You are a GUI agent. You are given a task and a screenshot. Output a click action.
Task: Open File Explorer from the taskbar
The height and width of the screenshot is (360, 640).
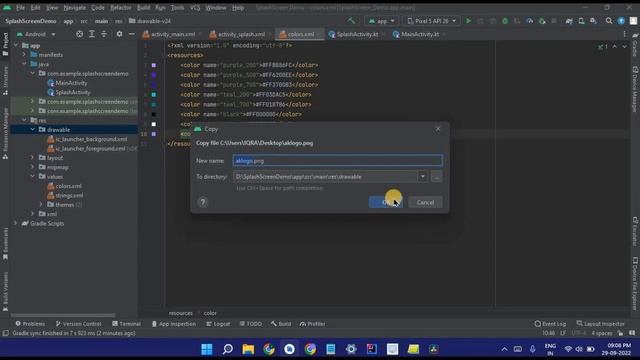tap(248, 349)
